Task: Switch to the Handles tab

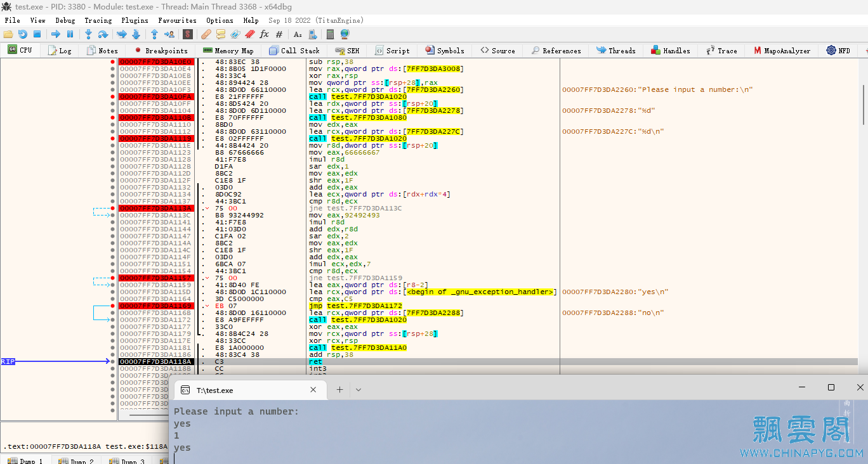Action: coord(671,51)
